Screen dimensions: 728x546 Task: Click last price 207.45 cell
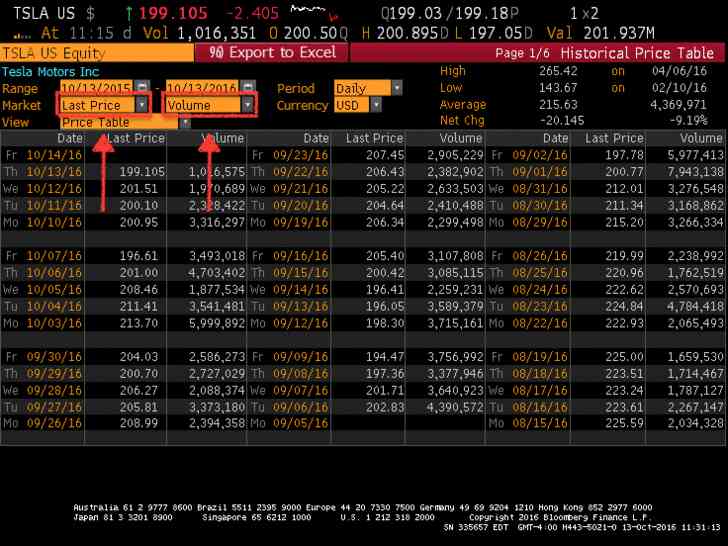coord(385,155)
